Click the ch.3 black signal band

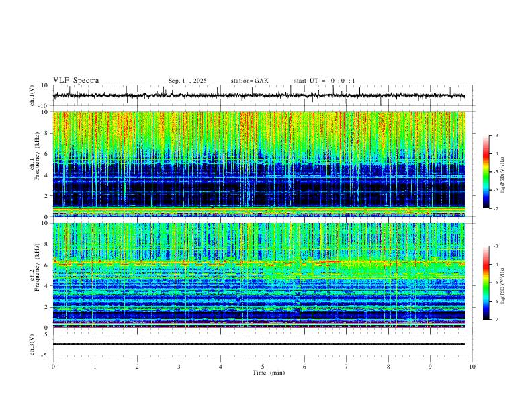[259, 344]
